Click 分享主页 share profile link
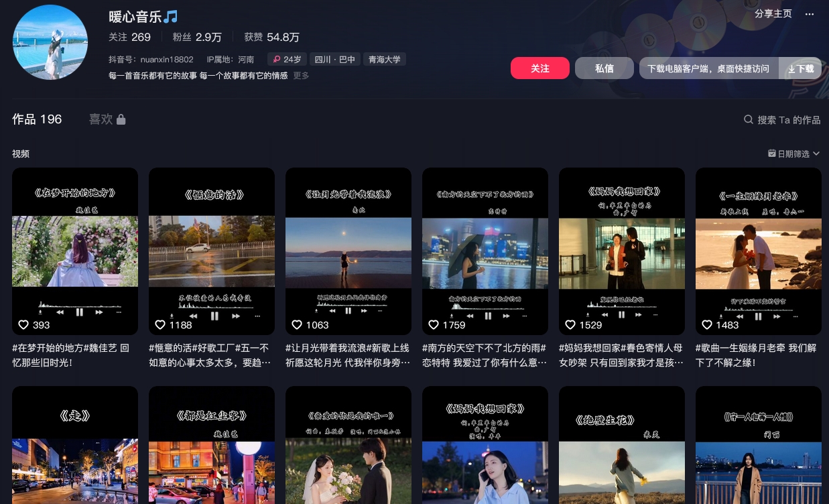Viewport: 829px width, 504px height. (773, 13)
